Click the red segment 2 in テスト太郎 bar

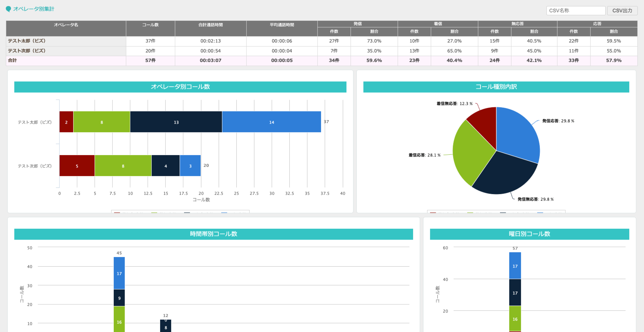[66, 122]
